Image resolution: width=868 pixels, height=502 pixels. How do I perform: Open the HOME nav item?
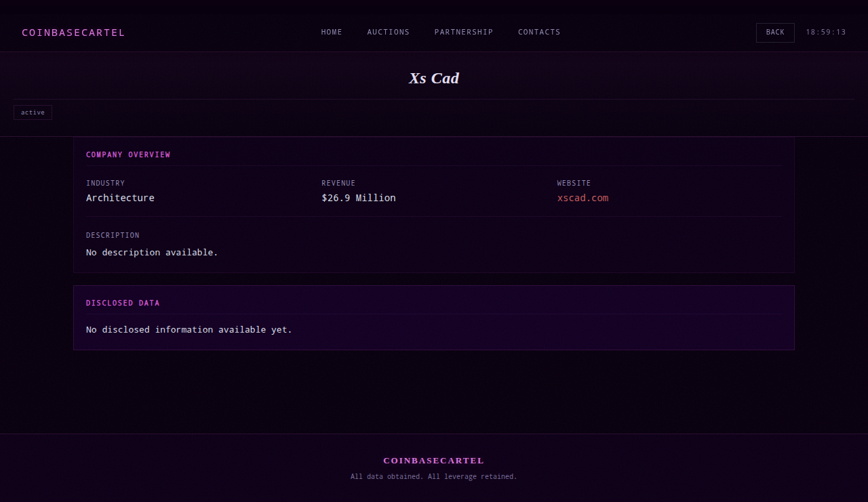click(x=332, y=32)
